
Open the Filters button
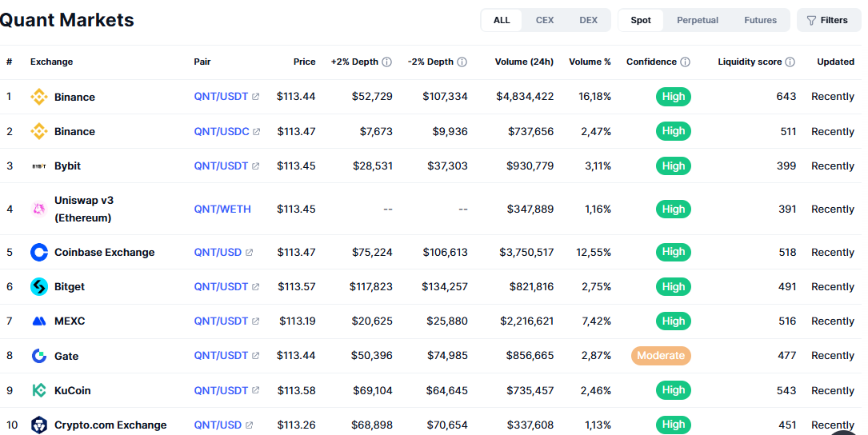click(x=829, y=21)
